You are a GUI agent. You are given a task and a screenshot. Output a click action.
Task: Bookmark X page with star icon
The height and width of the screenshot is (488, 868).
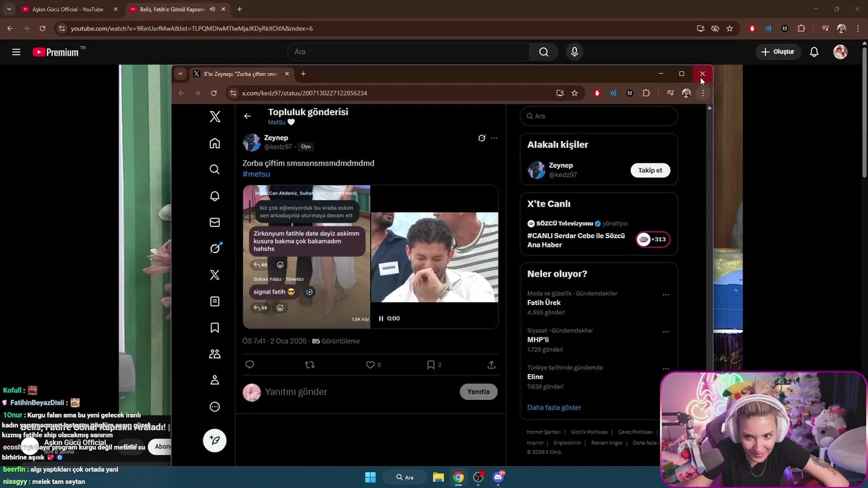pyautogui.click(x=574, y=93)
